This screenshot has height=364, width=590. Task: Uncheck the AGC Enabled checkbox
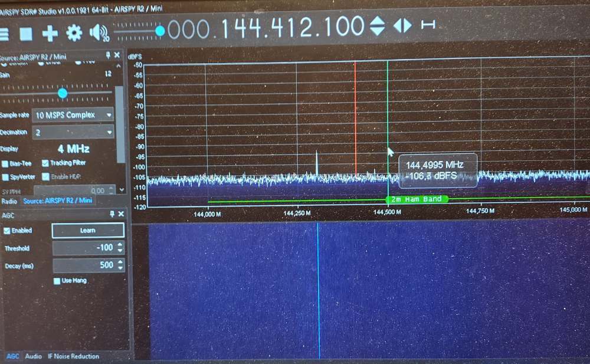pyautogui.click(x=7, y=231)
